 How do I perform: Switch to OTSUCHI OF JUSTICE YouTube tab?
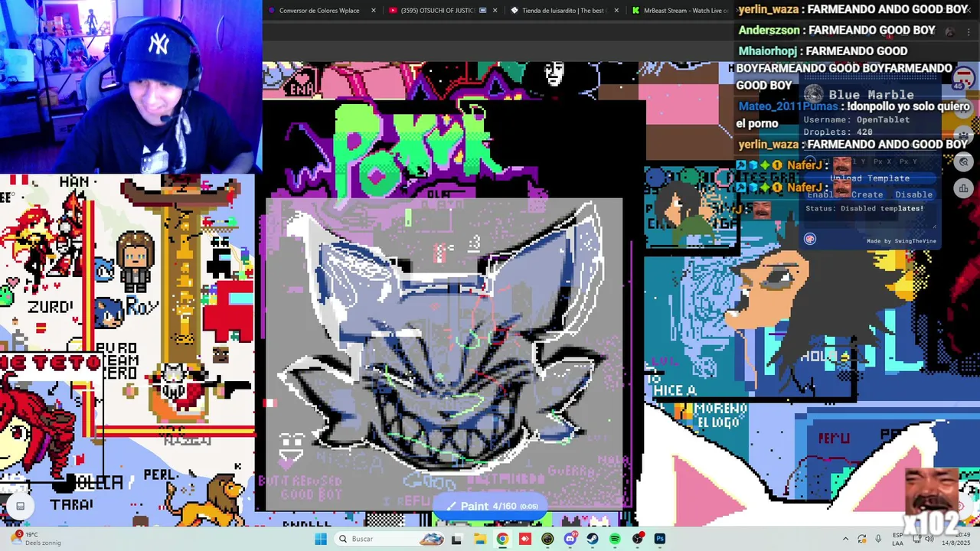tap(436, 11)
